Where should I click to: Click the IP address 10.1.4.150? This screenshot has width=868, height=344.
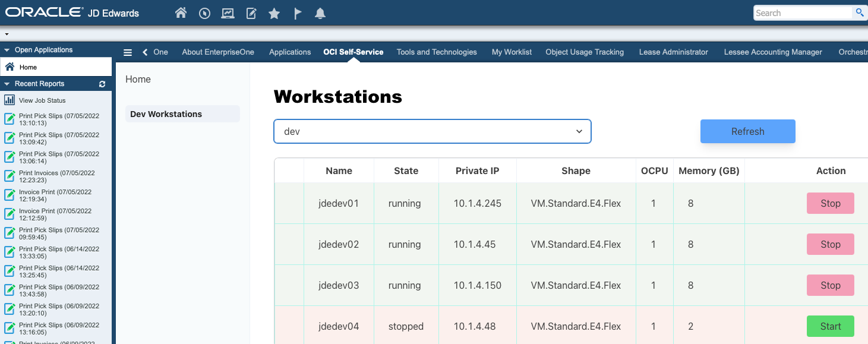(x=478, y=285)
